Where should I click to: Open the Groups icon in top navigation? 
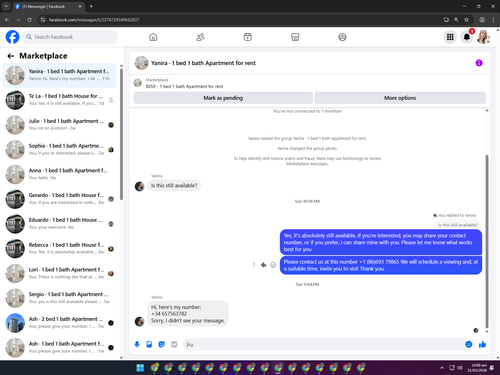coord(342,37)
